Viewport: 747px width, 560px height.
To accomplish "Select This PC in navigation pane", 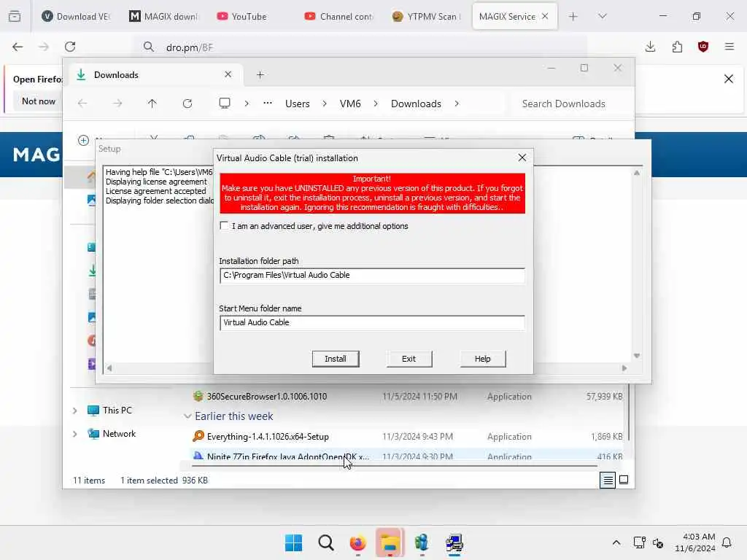I will tap(117, 410).
